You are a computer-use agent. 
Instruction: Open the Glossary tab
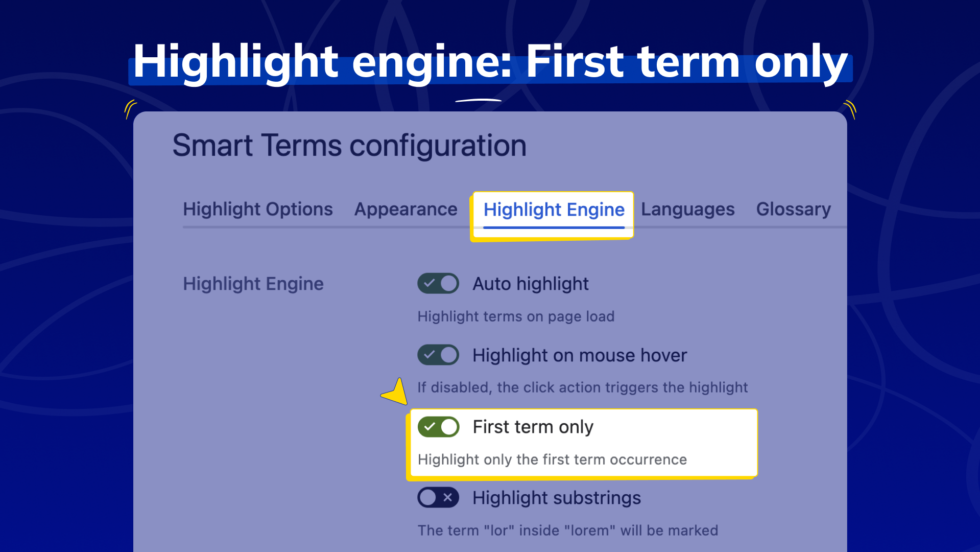point(793,210)
